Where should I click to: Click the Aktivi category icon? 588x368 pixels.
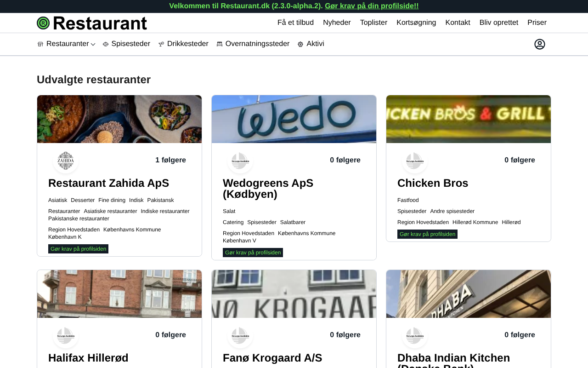click(x=300, y=44)
